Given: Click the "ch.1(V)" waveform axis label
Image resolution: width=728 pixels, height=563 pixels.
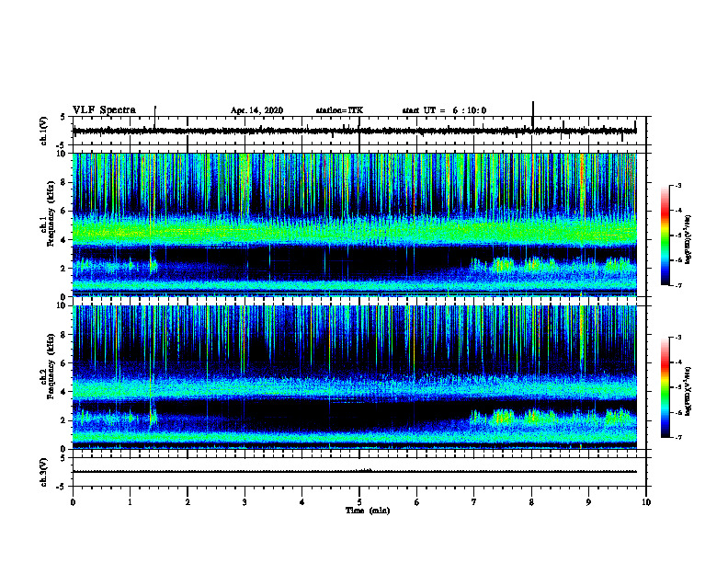Looking at the screenshot, I should 43,131.
